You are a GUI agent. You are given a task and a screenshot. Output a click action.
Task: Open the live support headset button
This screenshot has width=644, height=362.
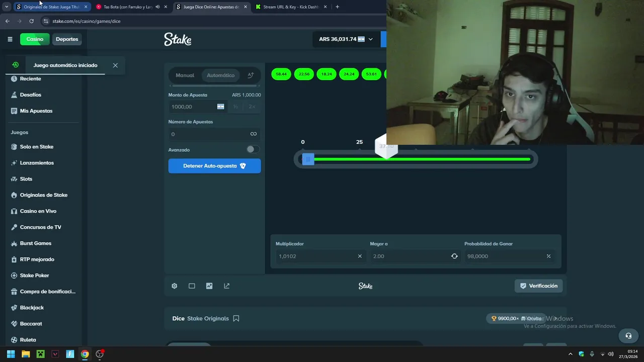628,336
